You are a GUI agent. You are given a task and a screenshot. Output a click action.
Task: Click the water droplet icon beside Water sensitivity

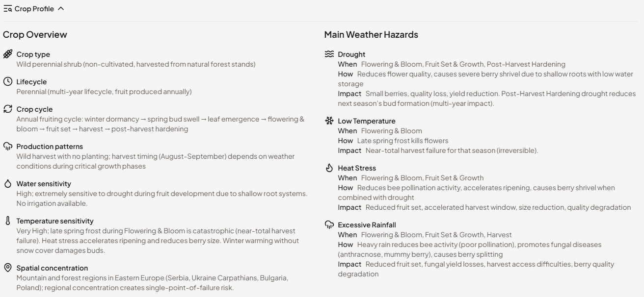[x=7, y=184]
